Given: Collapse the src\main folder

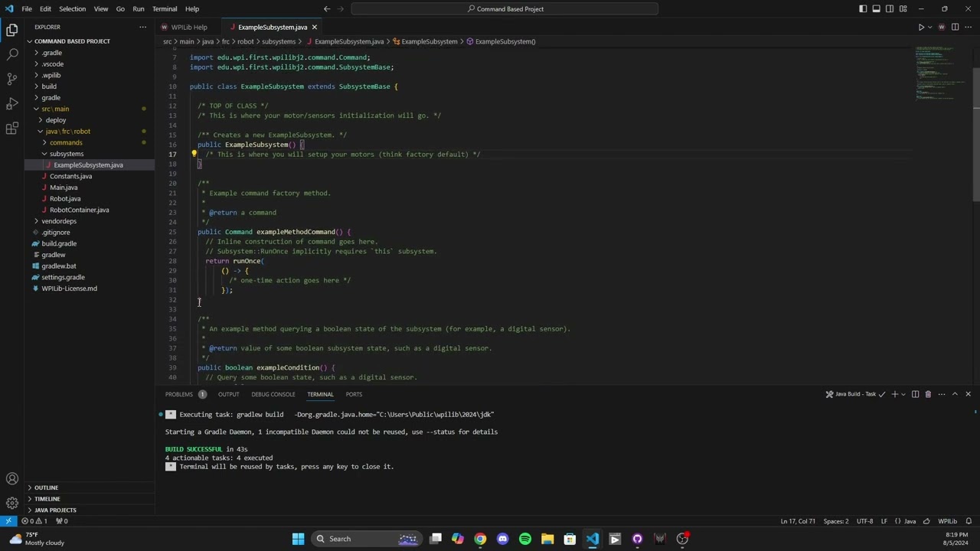Looking at the screenshot, I should (x=55, y=109).
